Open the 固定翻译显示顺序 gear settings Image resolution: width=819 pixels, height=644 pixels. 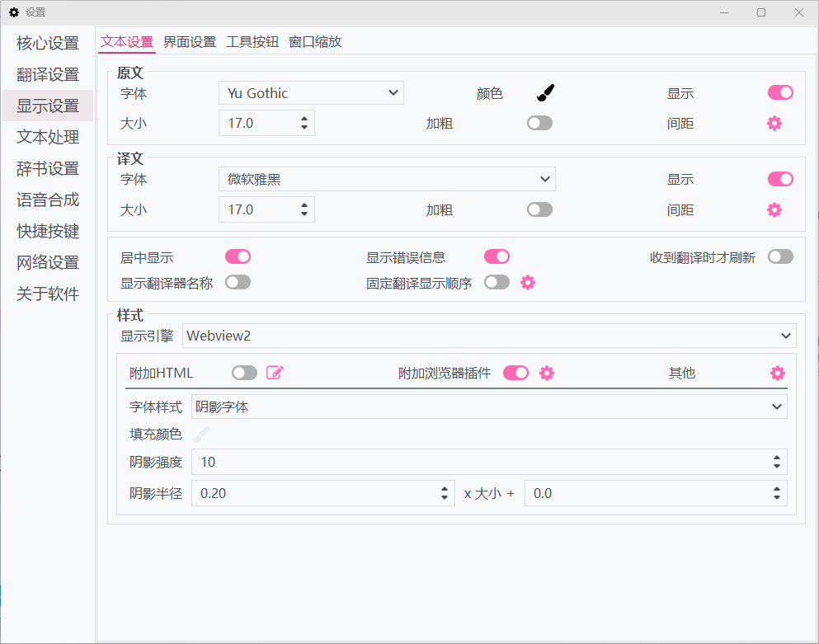[x=527, y=281]
